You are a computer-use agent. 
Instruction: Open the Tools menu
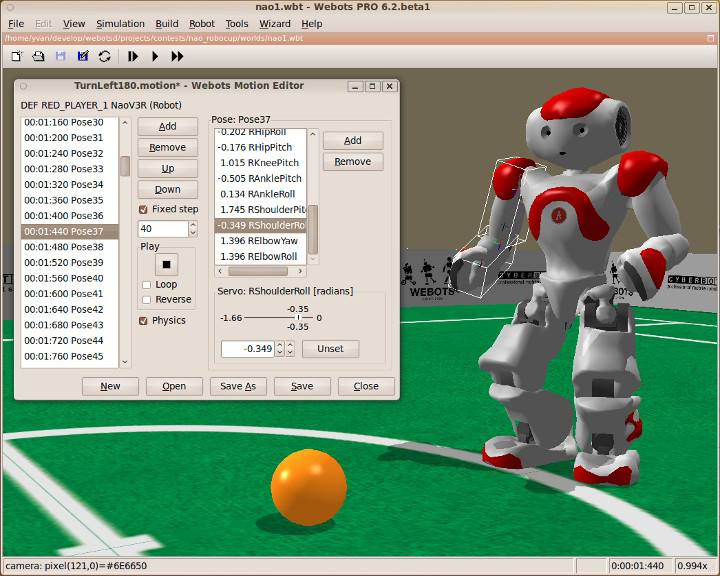coord(236,24)
